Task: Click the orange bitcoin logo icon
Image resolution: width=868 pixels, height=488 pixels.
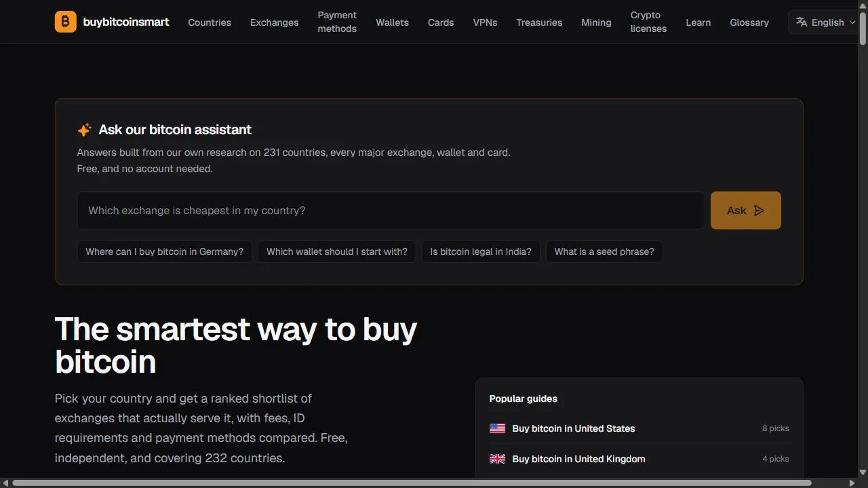Action: [66, 22]
